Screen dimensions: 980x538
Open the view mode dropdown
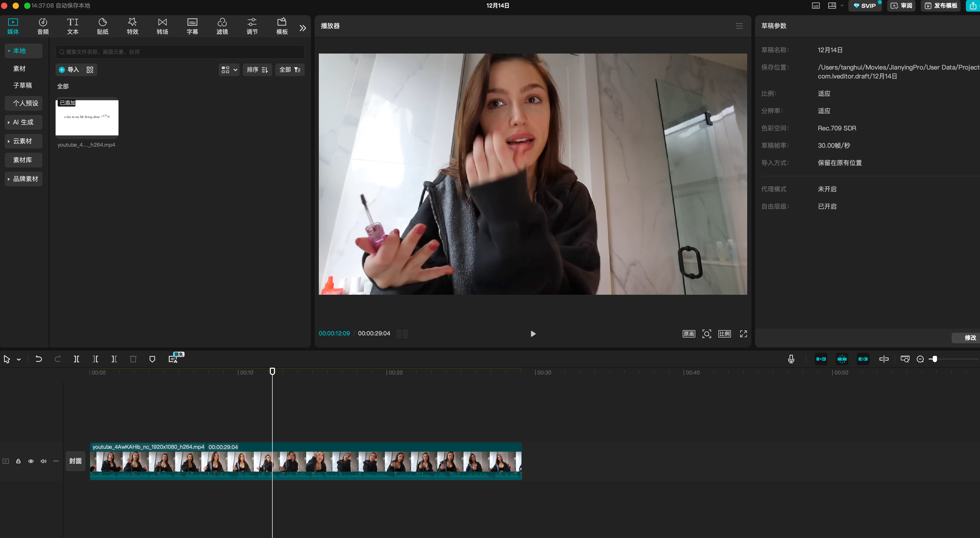coord(229,70)
